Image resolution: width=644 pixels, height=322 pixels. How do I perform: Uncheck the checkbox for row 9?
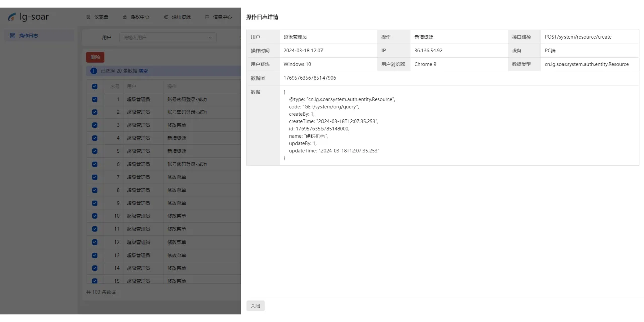coord(95,203)
